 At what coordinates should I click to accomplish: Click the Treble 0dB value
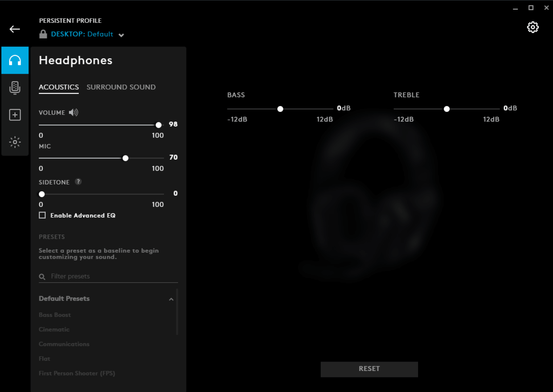(x=510, y=108)
